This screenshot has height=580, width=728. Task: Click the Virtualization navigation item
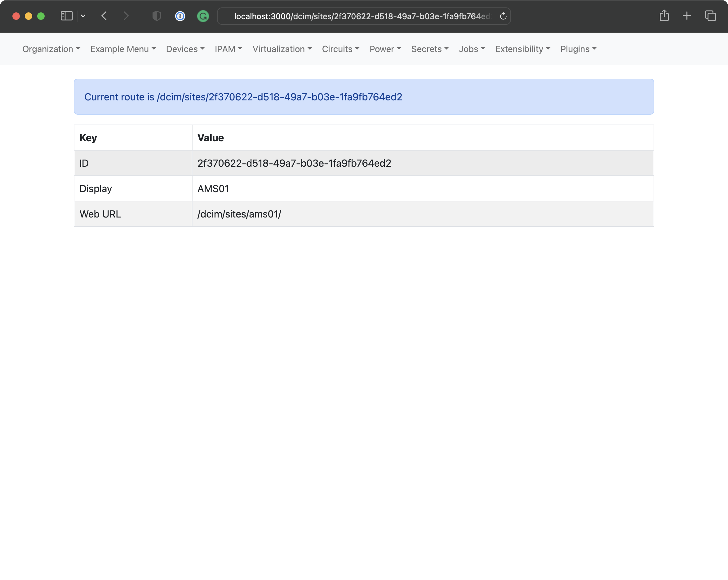pyautogui.click(x=282, y=49)
